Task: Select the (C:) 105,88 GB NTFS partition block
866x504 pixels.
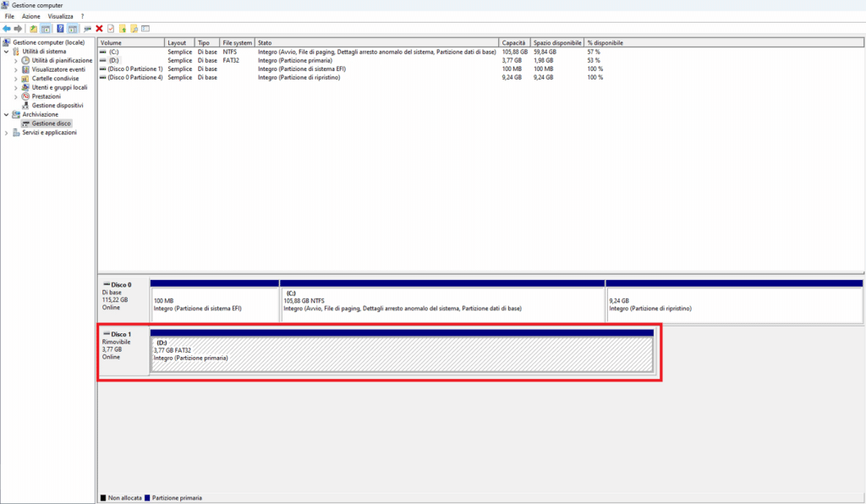Action: tap(442, 301)
